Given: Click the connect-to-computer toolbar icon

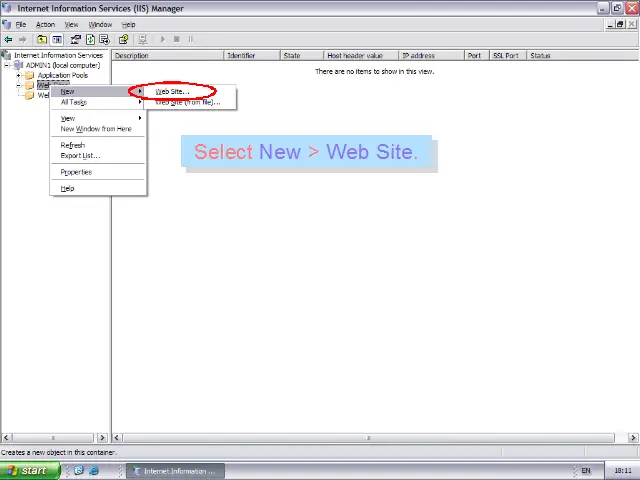Looking at the screenshot, I should [x=142, y=40].
